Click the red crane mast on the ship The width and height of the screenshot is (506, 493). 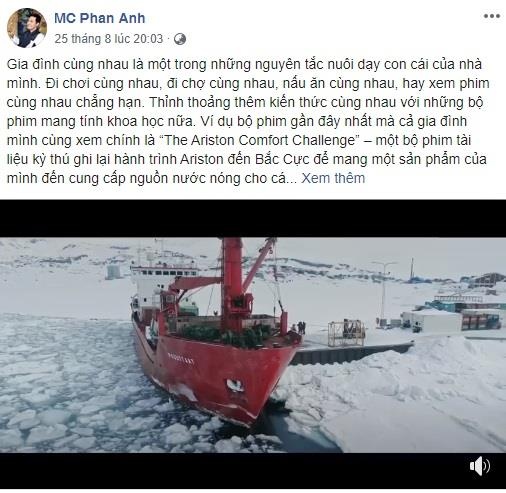click(232, 283)
